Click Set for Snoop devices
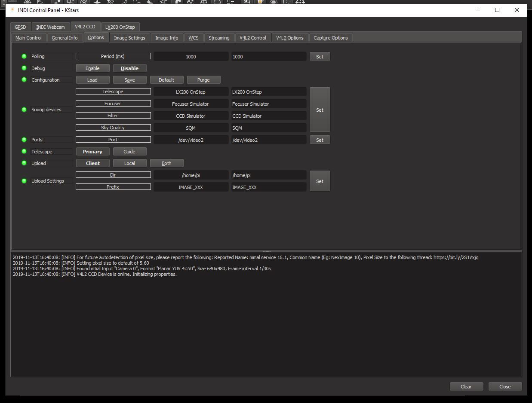The width and height of the screenshot is (532, 403). click(x=320, y=110)
